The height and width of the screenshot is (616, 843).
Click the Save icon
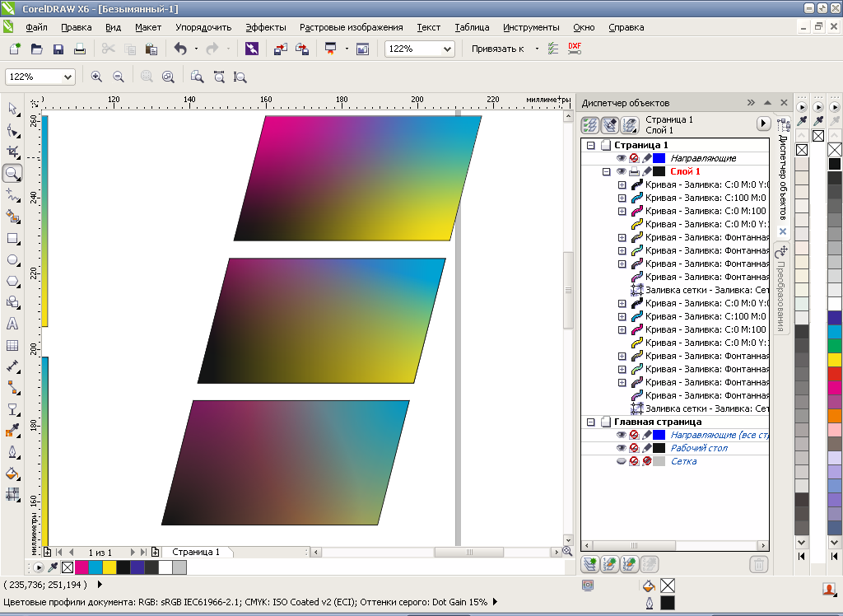point(58,49)
